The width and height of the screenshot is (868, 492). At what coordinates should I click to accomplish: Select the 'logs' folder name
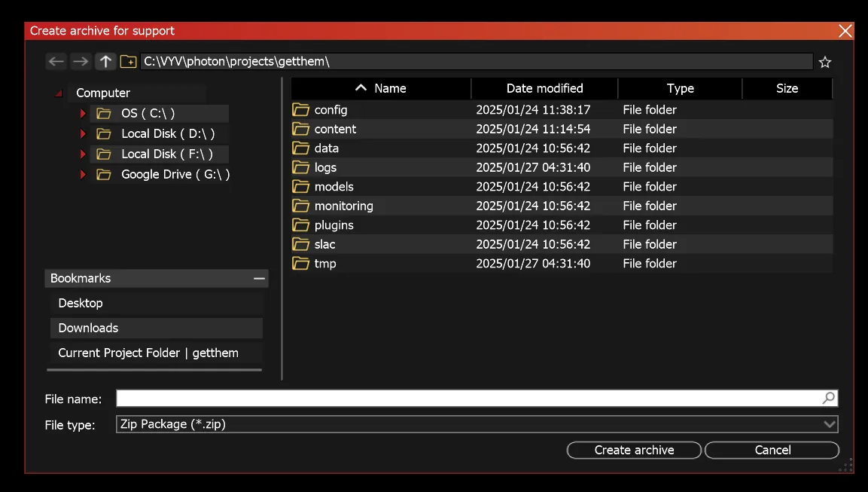pyautogui.click(x=325, y=167)
